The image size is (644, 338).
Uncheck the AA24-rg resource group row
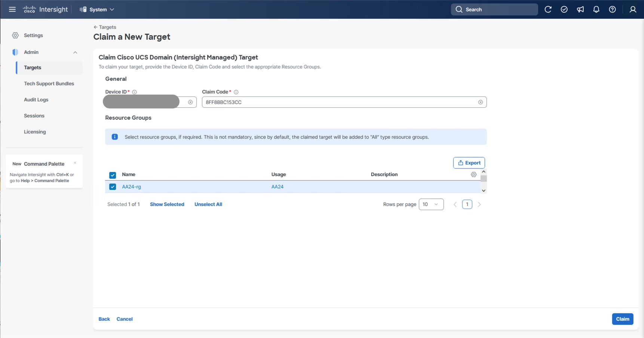point(113,187)
